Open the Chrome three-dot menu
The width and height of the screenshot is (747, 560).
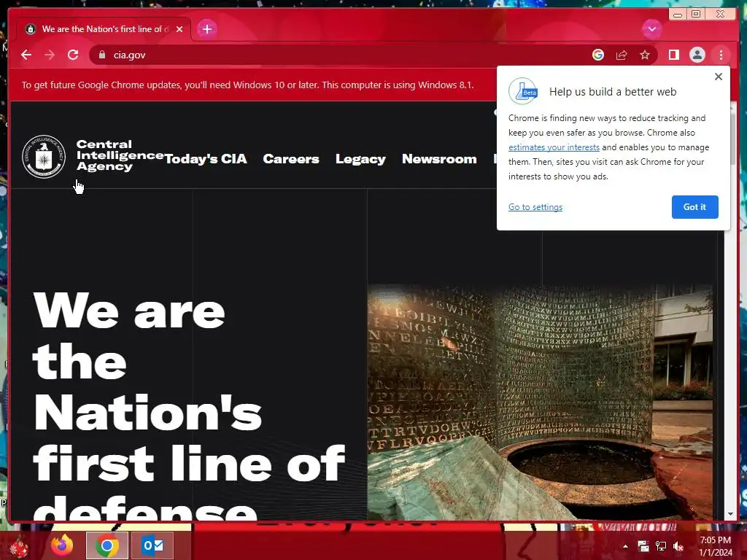pyautogui.click(x=721, y=55)
